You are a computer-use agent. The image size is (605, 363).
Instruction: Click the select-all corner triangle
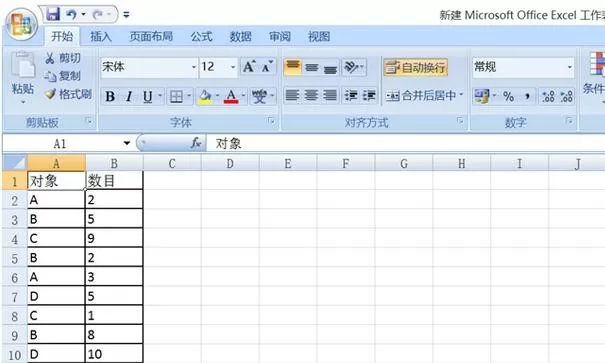click(x=15, y=163)
